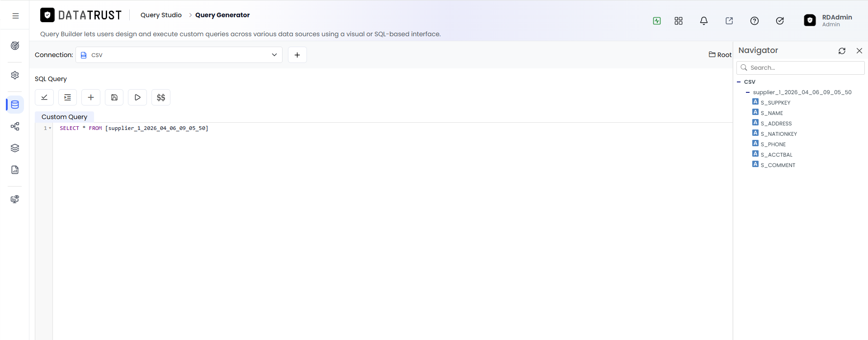Screen dimensions: 868x340
Task: Click the Navigator search field
Action: [x=801, y=68]
